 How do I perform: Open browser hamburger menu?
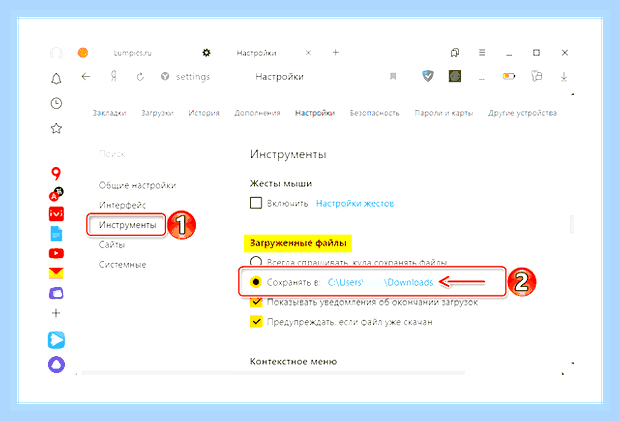(482, 53)
